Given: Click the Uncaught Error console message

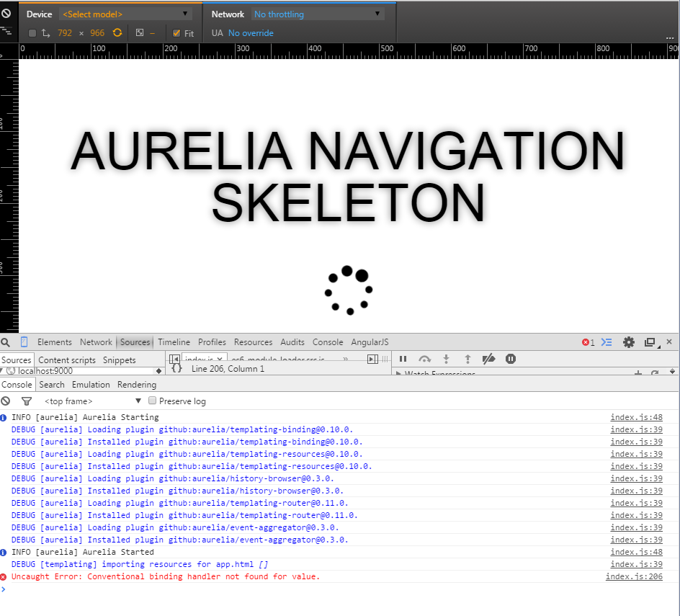Looking at the screenshot, I should [x=166, y=576].
